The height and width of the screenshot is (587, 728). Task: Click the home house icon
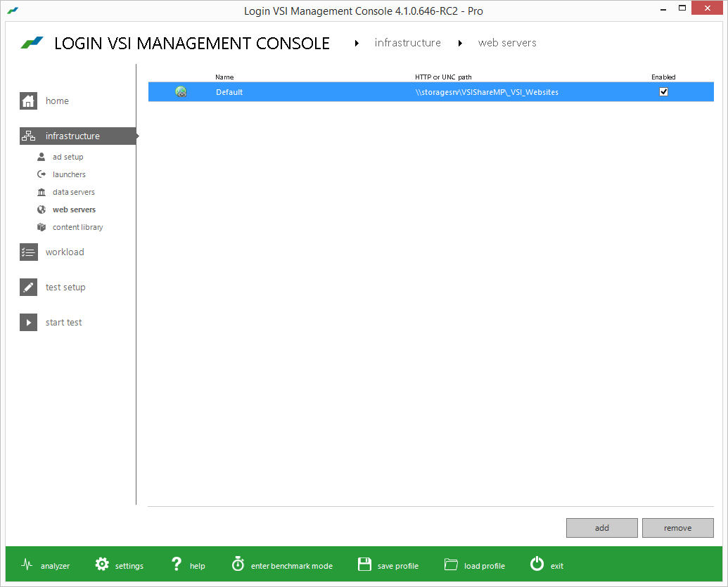(28, 101)
